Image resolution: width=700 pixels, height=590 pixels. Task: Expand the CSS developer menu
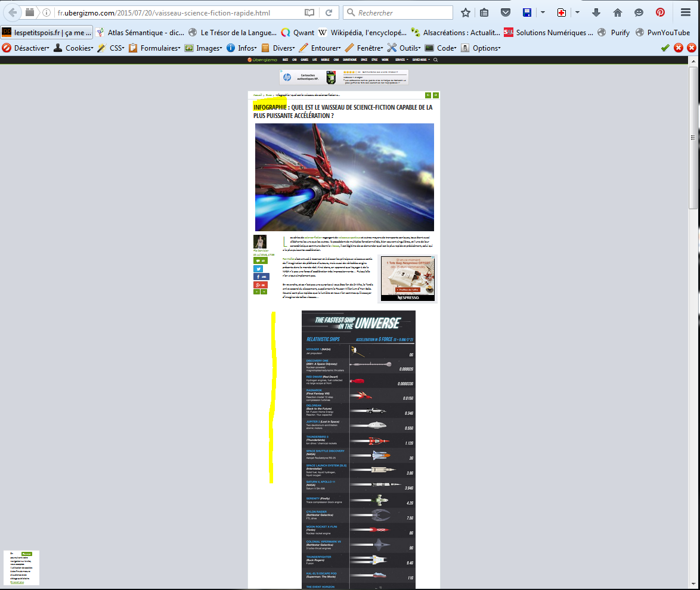click(x=111, y=48)
